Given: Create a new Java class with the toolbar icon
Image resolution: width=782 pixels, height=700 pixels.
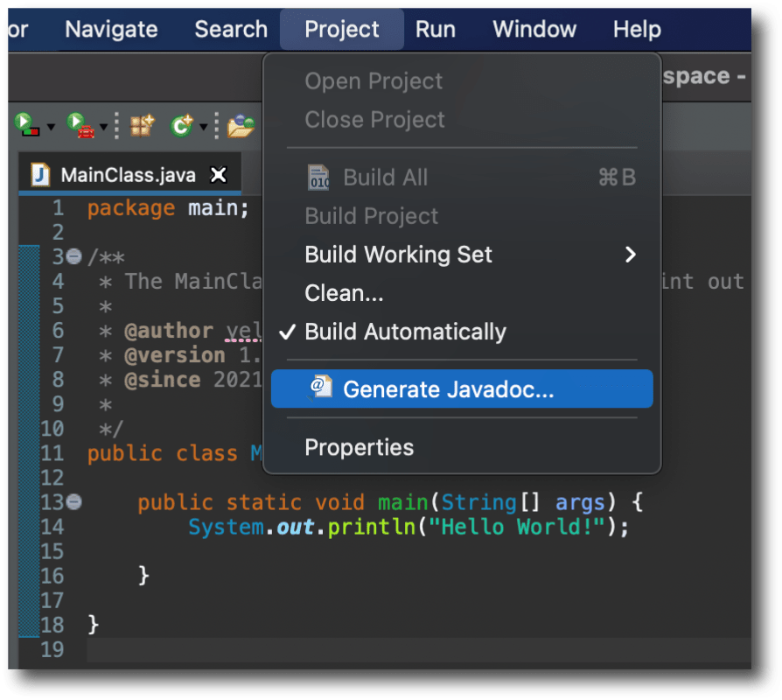Looking at the screenshot, I should click(180, 124).
